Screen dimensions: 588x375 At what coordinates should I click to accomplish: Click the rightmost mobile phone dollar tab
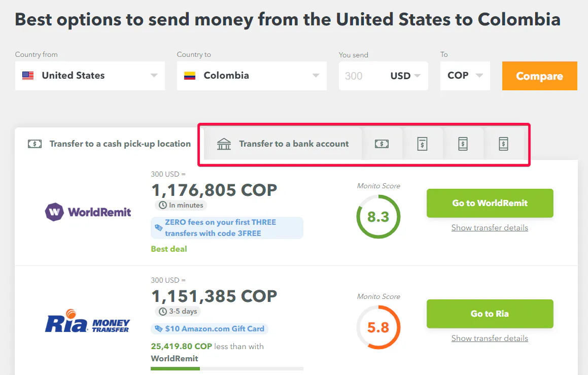click(x=503, y=144)
